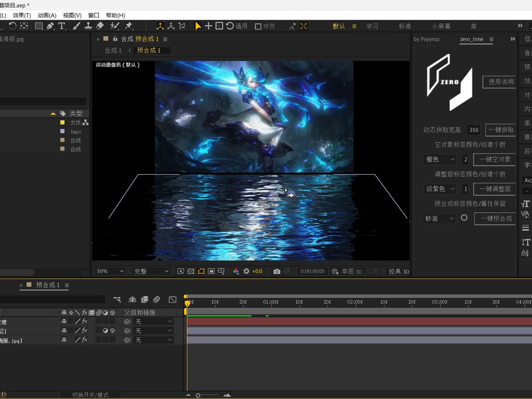Expand hidden workspaces with double chevron
Image resolution: width=532 pixels, height=399 pixels.
click(520, 25)
